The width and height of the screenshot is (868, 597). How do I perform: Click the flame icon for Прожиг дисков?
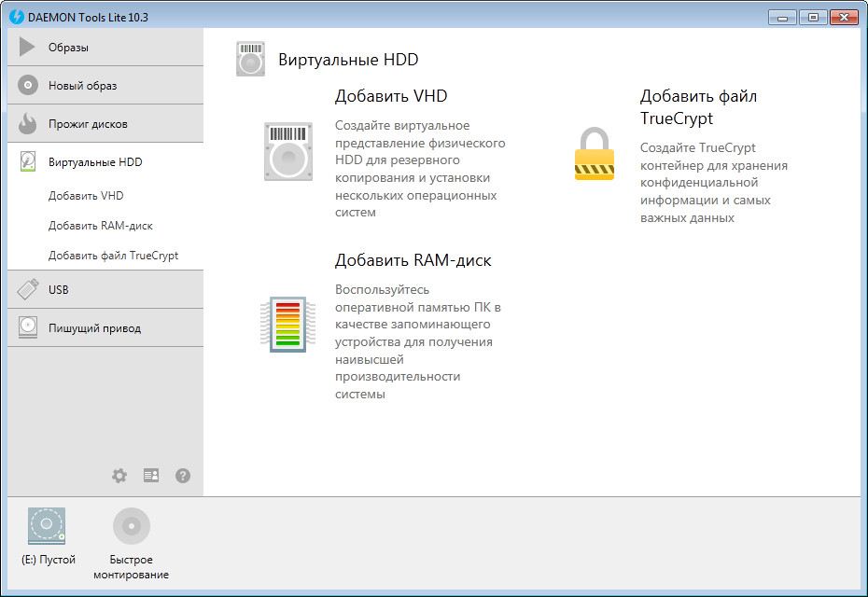pyautogui.click(x=27, y=123)
